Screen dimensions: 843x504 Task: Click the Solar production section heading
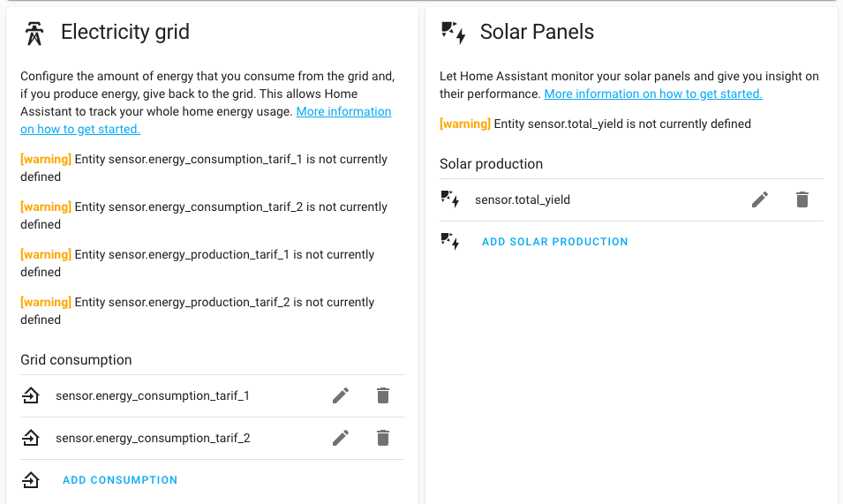point(491,164)
